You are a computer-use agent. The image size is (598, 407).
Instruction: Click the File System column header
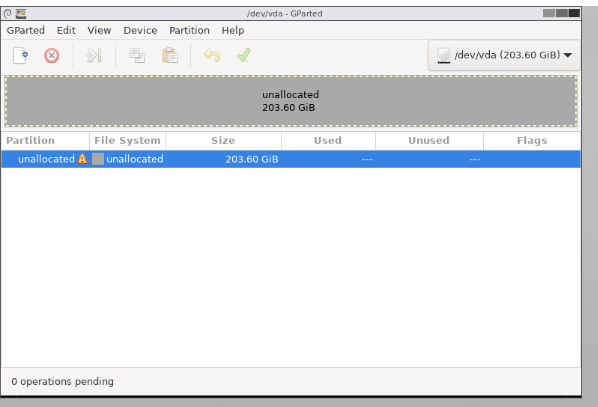tap(127, 140)
